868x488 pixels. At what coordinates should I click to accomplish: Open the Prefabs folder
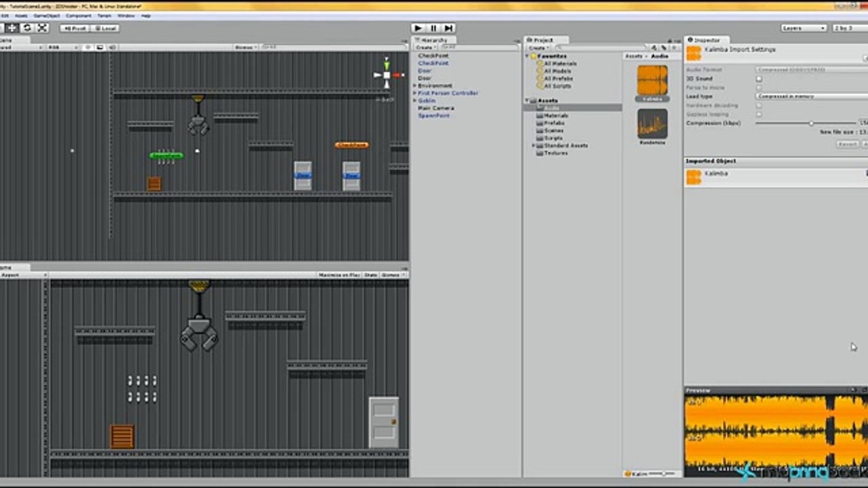point(554,123)
